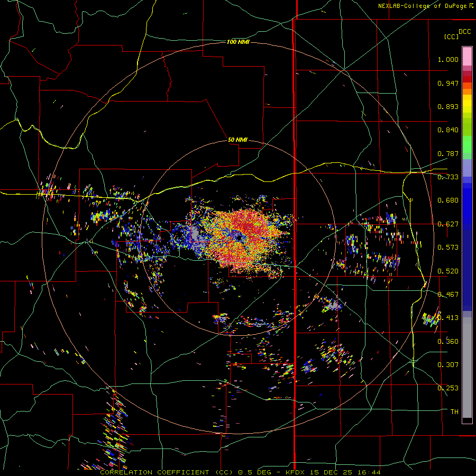This screenshot has width=476, height=476.
Task: Click the 50 NMI range ring label
Action: [x=237, y=140]
